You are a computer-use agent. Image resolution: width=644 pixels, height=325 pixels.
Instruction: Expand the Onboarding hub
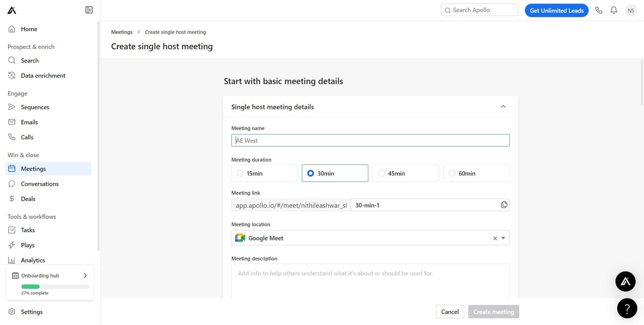click(x=85, y=275)
